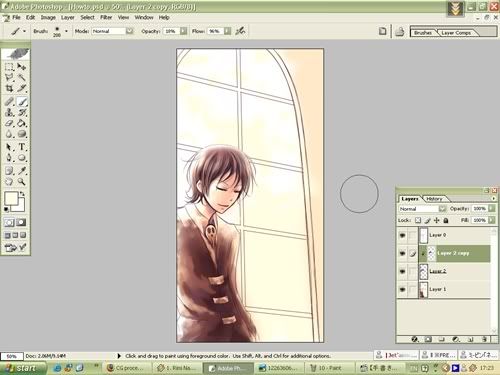Open the tool preset picker arrow
Viewport: 500px width, 375px height.
pyautogui.click(x=24, y=31)
